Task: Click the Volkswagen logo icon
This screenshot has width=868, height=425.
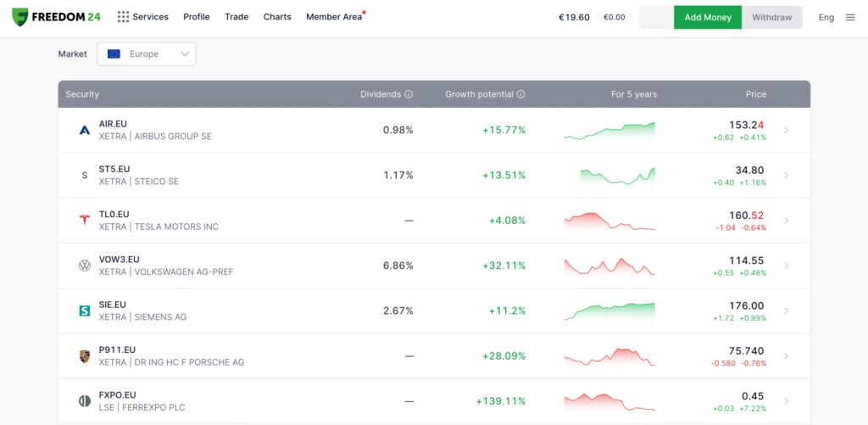Action: point(84,266)
